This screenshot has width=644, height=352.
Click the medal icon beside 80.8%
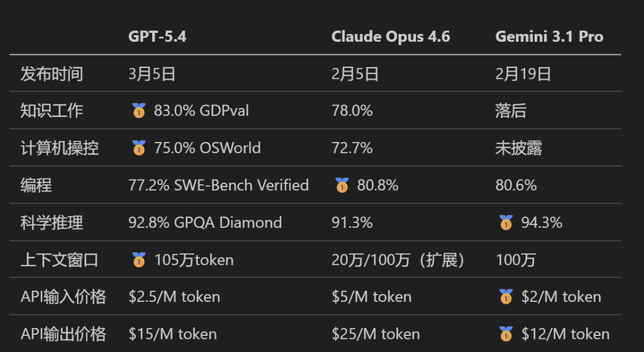(342, 185)
